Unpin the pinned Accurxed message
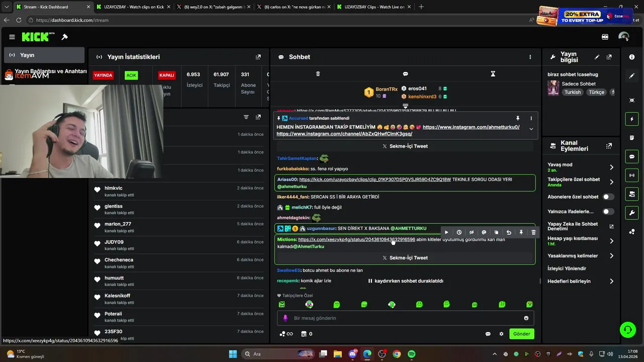Viewport: 644px width, 362px height. click(x=518, y=118)
